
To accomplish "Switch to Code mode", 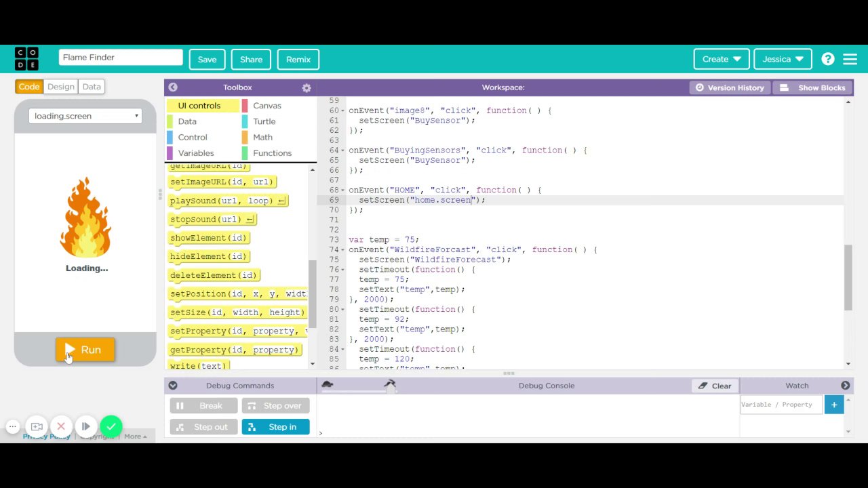I will (29, 87).
